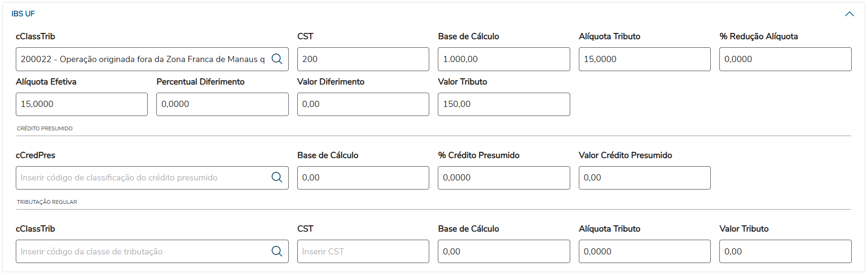
Task: Click the Alíquota Efetiva input
Action: point(81,104)
